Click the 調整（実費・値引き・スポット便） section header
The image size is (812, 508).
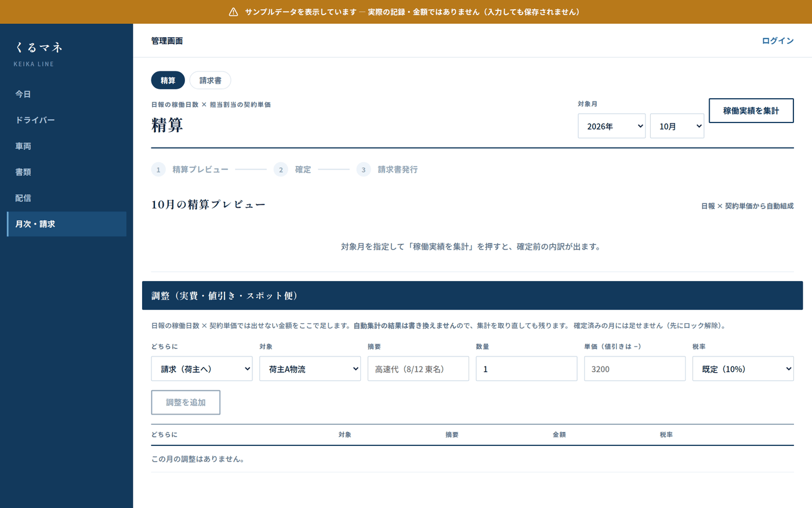472,296
